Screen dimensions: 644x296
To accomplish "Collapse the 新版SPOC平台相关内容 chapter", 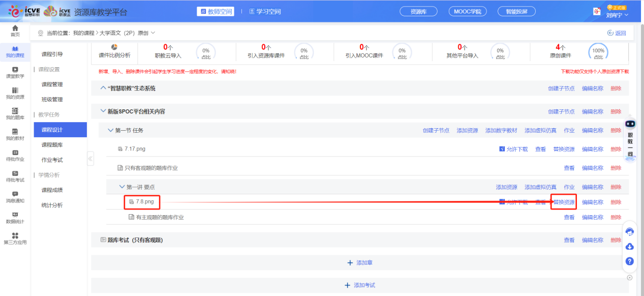I will pyautogui.click(x=104, y=111).
